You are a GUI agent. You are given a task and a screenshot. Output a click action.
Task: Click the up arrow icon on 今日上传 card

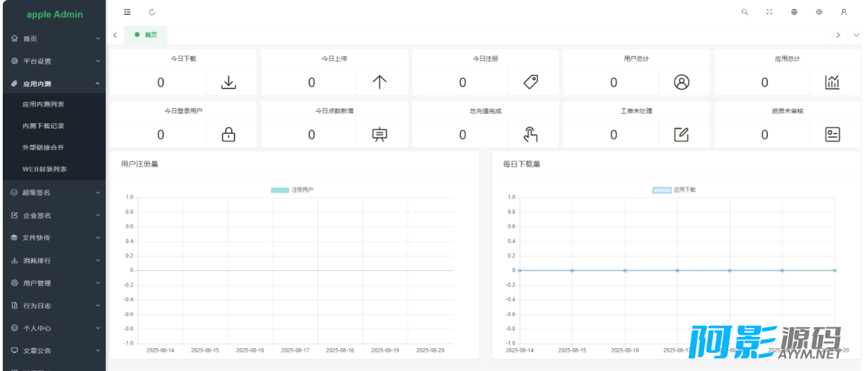[x=379, y=82]
